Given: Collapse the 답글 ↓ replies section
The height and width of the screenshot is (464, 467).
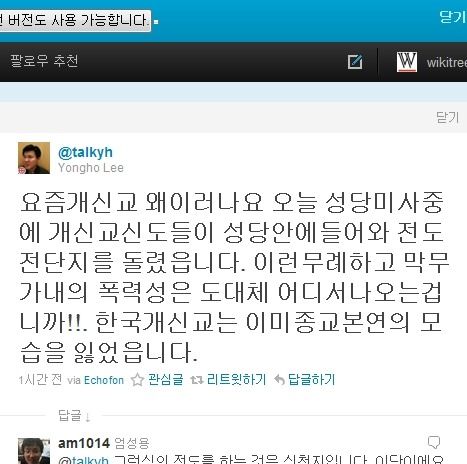Looking at the screenshot, I should point(74,416).
